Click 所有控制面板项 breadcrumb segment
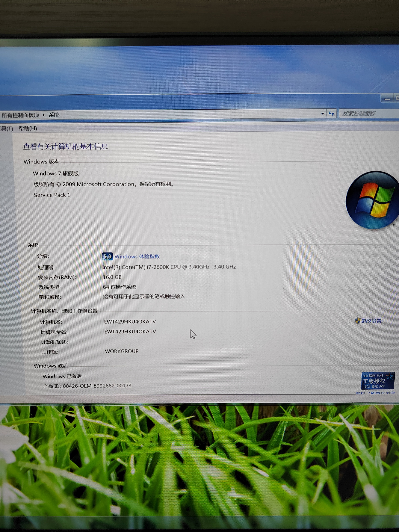Image resolution: width=399 pixels, height=532 pixels. click(20, 115)
